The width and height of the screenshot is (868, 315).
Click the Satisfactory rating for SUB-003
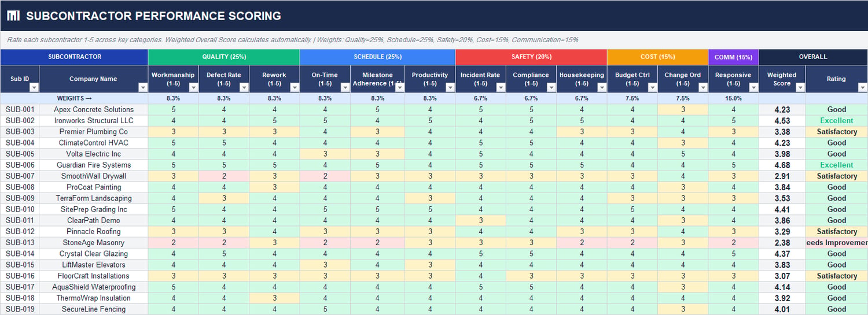pyautogui.click(x=836, y=132)
